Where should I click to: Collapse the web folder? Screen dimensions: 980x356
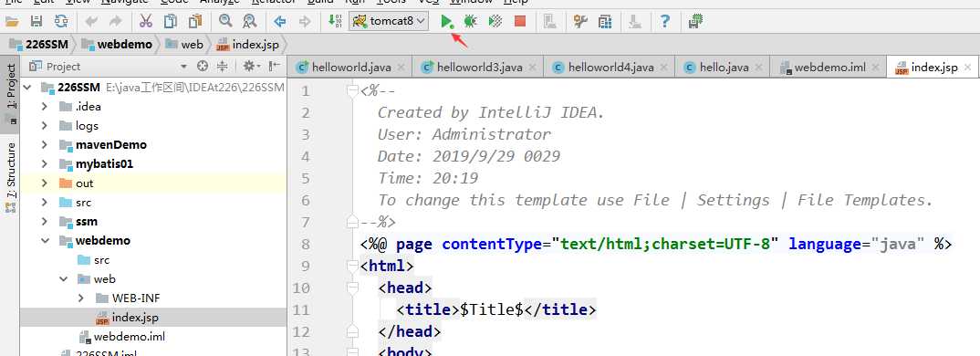[x=63, y=279]
